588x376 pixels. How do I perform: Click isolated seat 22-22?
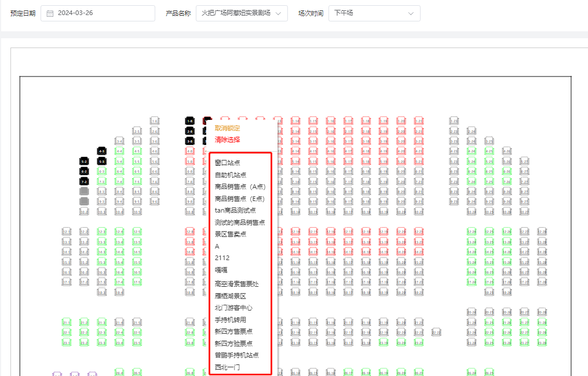[x=436, y=332]
